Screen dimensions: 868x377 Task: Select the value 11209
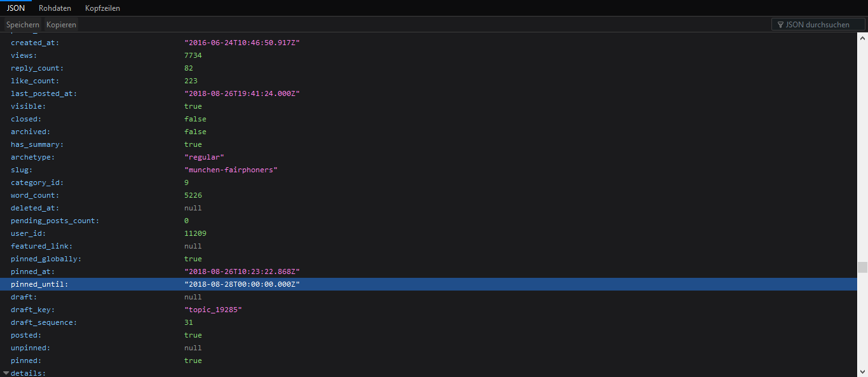point(195,233)
